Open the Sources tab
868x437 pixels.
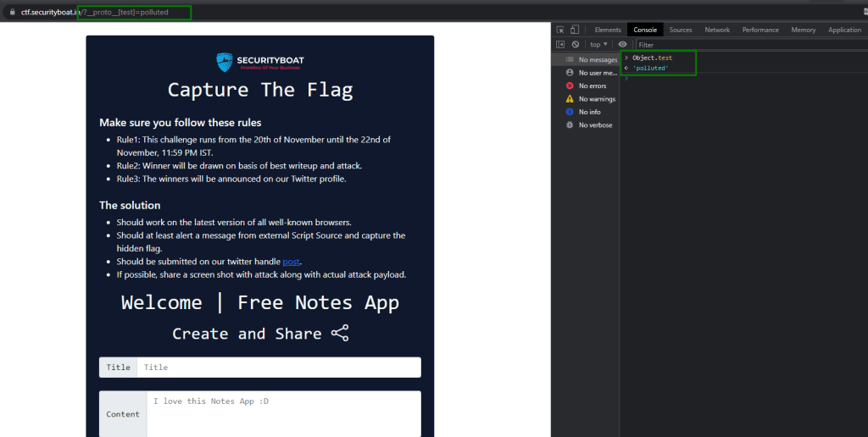681,30
